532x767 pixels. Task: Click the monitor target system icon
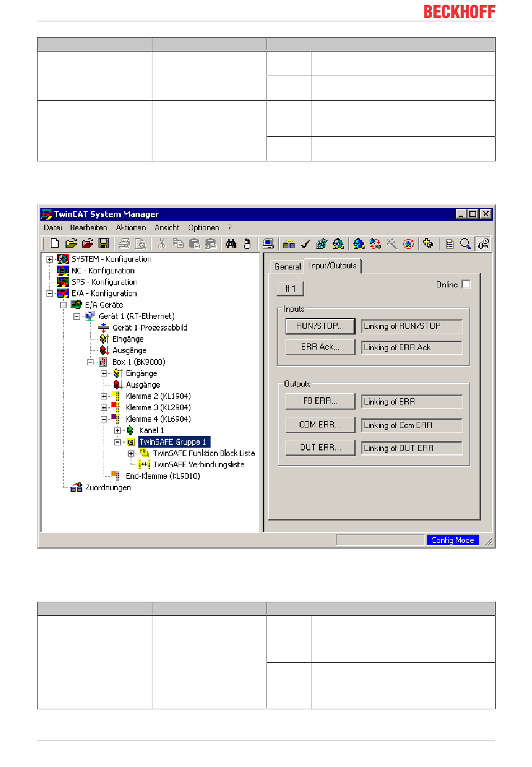coord(268,243)
